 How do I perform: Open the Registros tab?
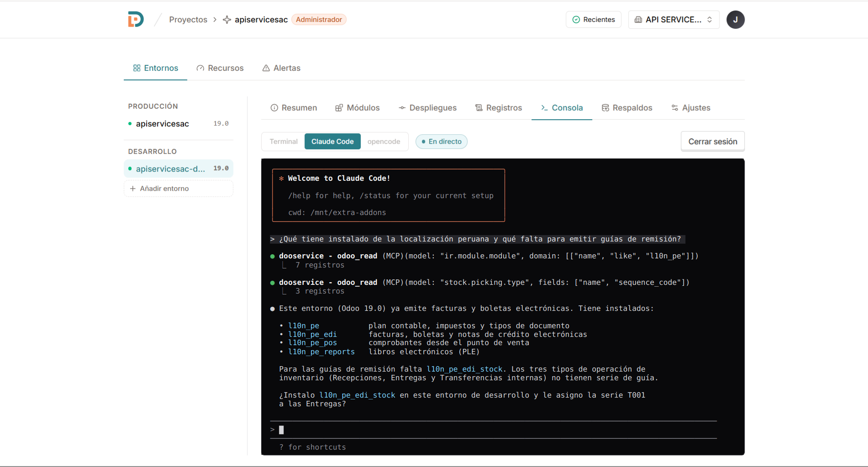[x=499, y=108]
